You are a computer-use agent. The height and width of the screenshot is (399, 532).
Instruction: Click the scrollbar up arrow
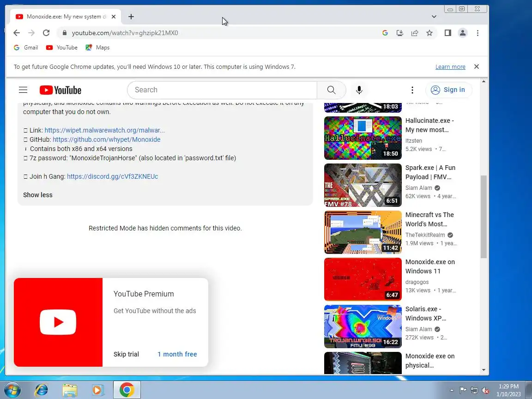tap(484, 81)
